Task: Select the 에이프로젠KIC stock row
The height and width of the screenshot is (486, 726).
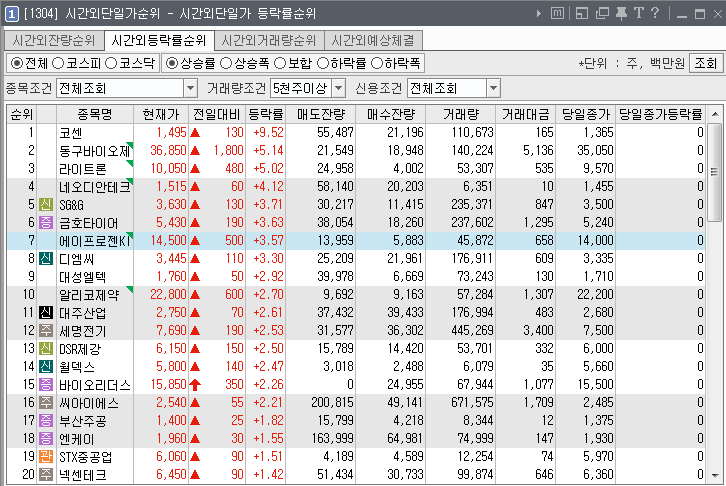Action: point(356,241)
